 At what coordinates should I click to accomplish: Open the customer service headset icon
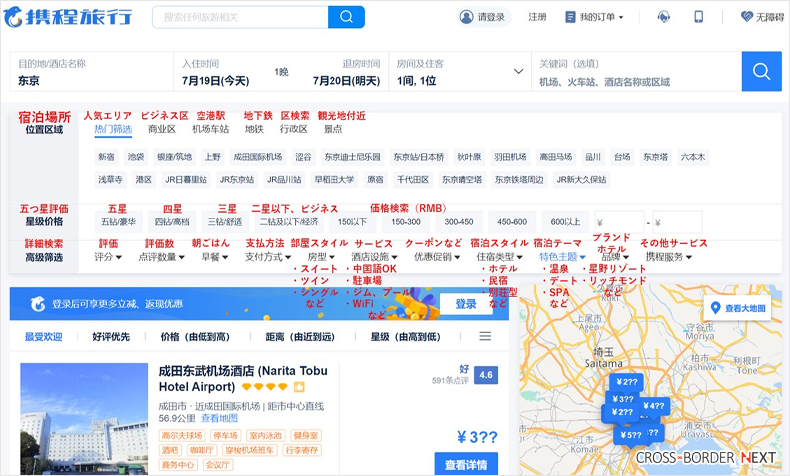(x=664, y=17)
